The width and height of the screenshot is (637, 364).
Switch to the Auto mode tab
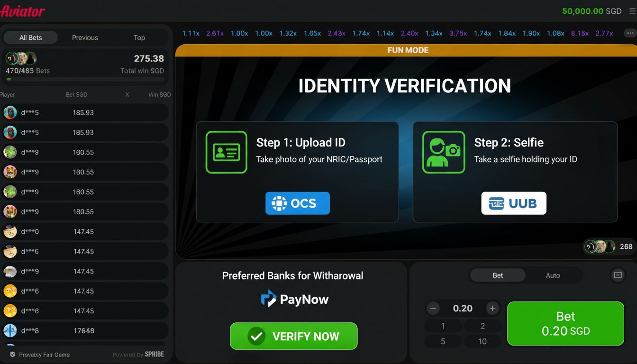tap(553, 275)
